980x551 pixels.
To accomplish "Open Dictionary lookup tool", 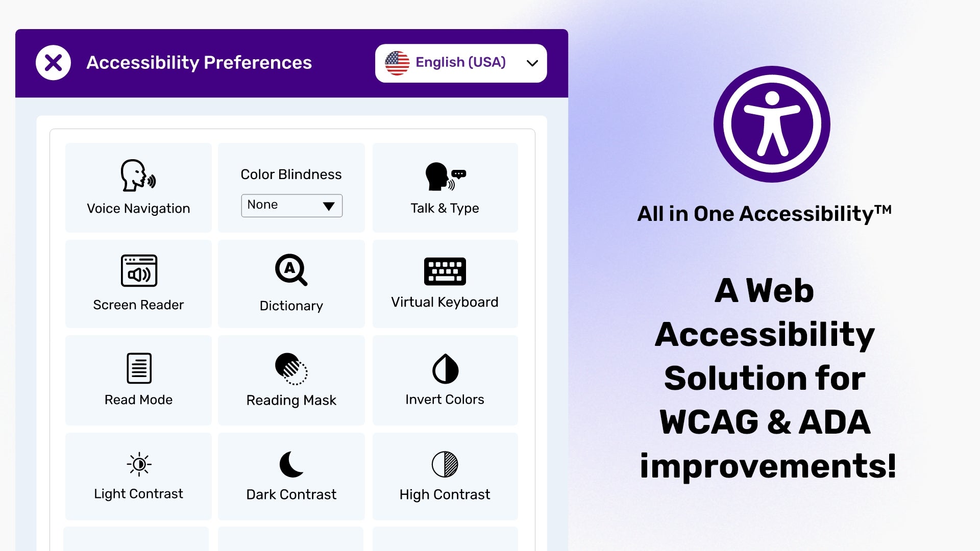I will (x=291, y=283).
